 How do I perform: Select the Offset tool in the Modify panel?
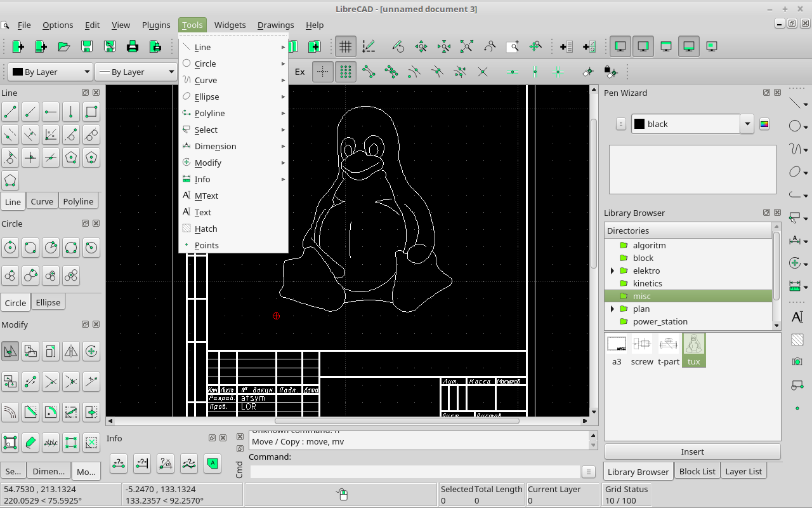[x=10, y=411]
